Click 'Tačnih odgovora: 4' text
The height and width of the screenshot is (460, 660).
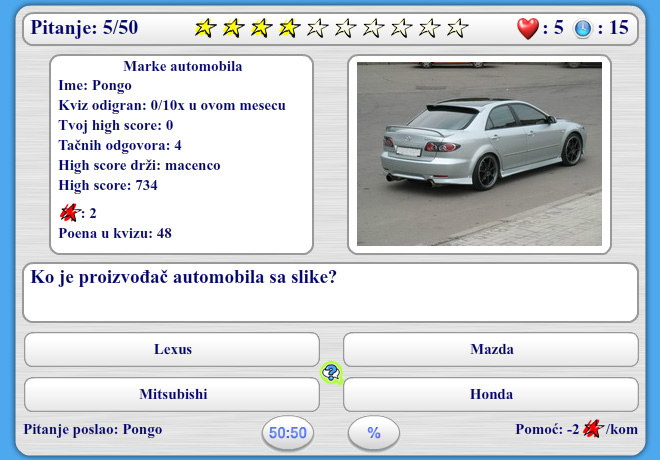120,146
